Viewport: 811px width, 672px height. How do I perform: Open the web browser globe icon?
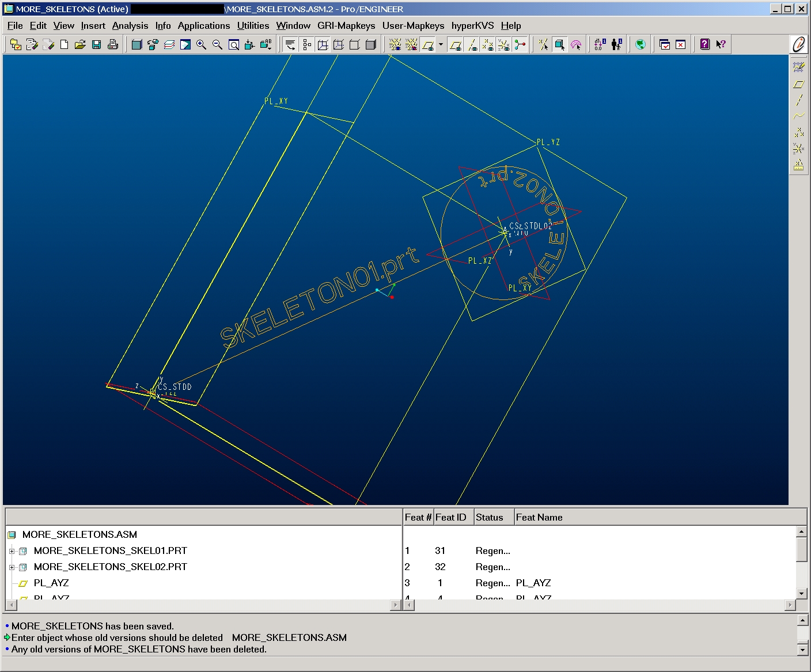640,44
